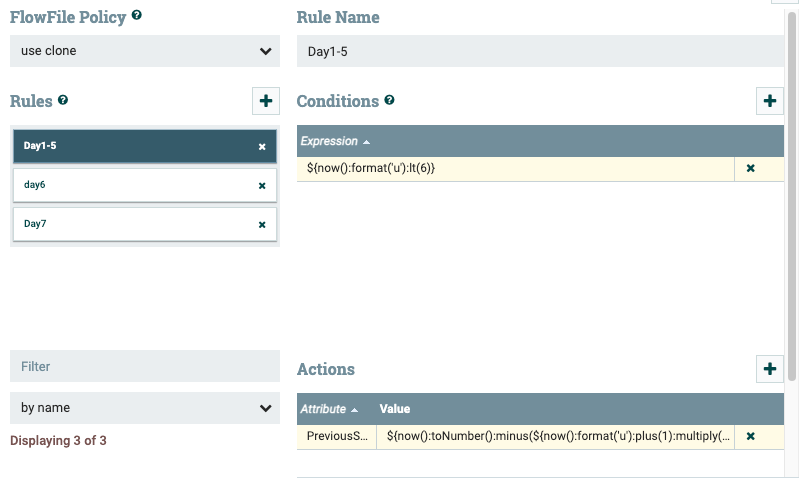802x483 pixels.
Task: Open the 'by name' filter type dropdown
Action: tap(145, 408)
